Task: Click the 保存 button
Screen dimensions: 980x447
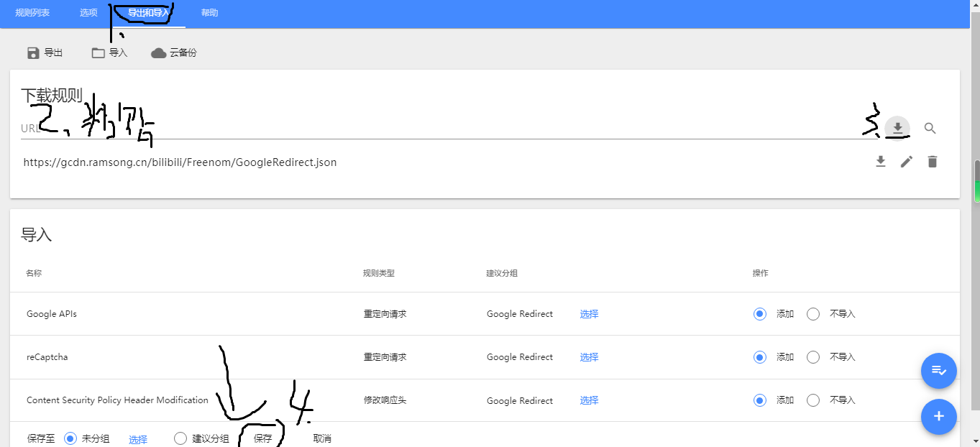Action: [x=262, y=438]
